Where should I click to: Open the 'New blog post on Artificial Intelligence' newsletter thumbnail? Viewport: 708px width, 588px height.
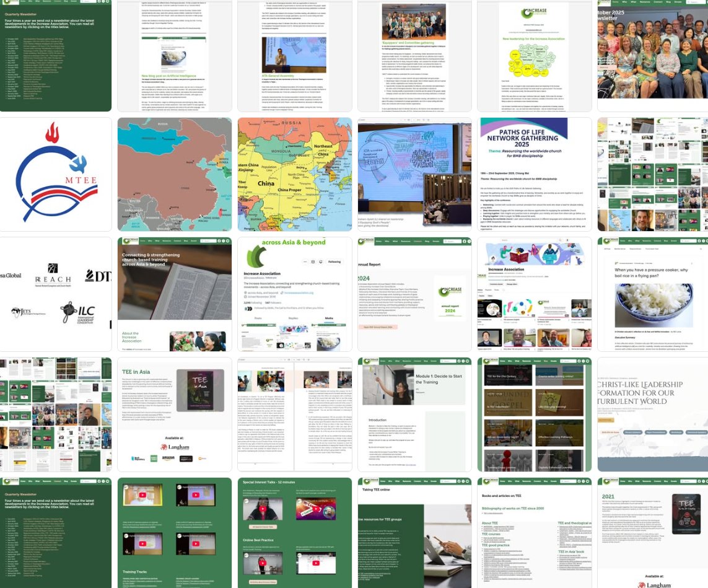[x=175, y=56]
